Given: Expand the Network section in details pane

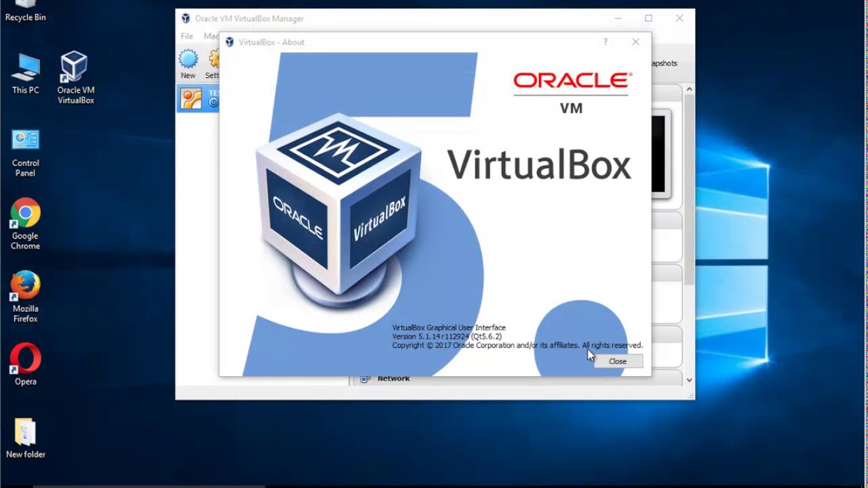Looking at the screenshot, I should tap(393, 379).
